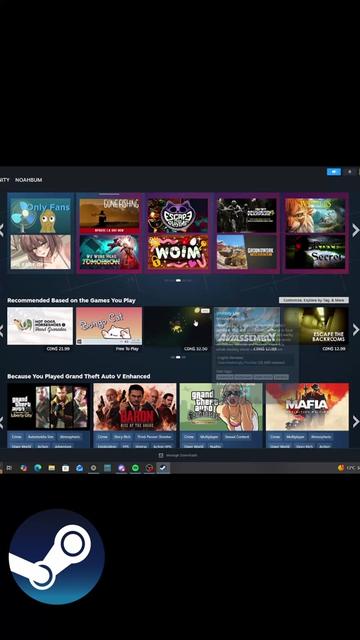Screen dimensions: 360x640
Task: Open the NOAHBUM profile menu
Action: click(29, 180)
